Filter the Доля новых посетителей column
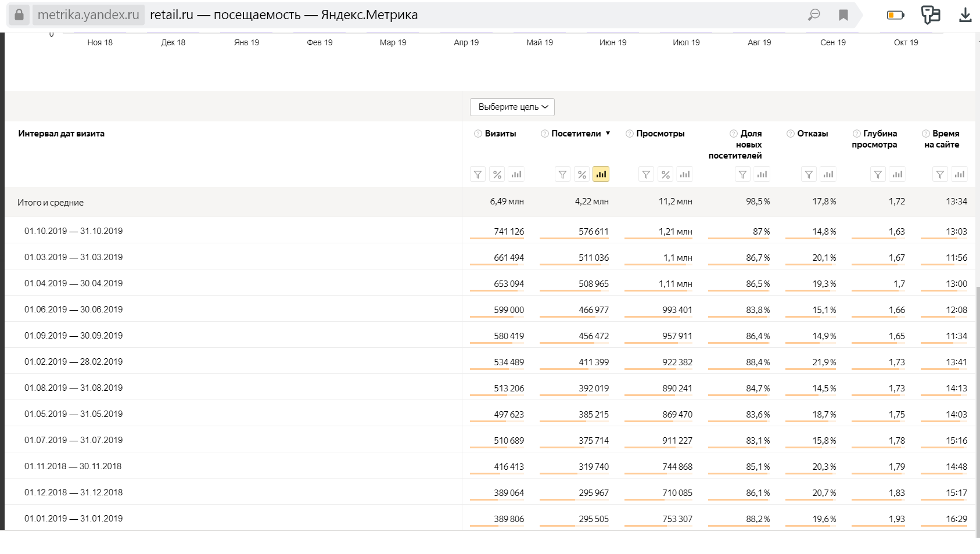The height and width of the screenshot is (554, 980). [x=742, y=174]
